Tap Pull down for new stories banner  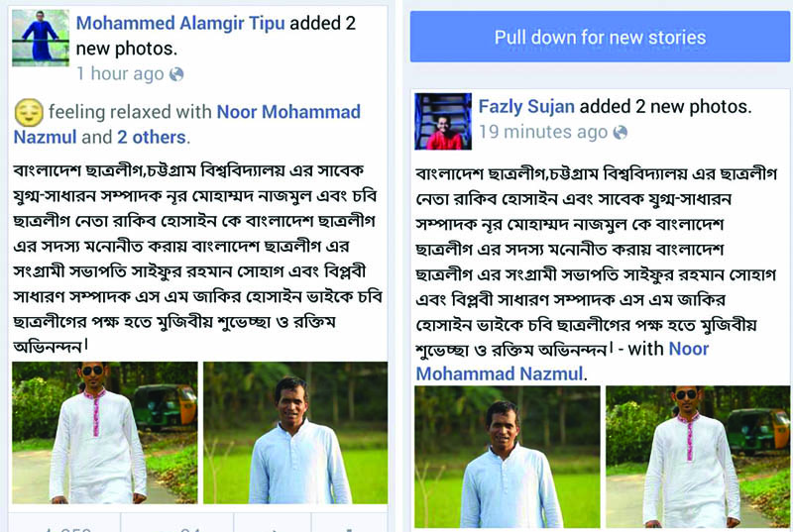(x=600, y=37)
